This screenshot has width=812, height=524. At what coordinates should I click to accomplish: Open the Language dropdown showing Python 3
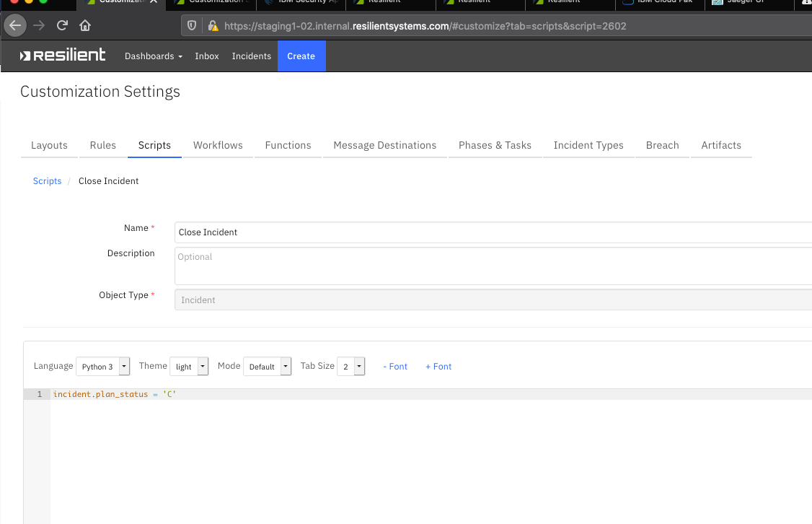pyautogui.click(x=102, y=367)
